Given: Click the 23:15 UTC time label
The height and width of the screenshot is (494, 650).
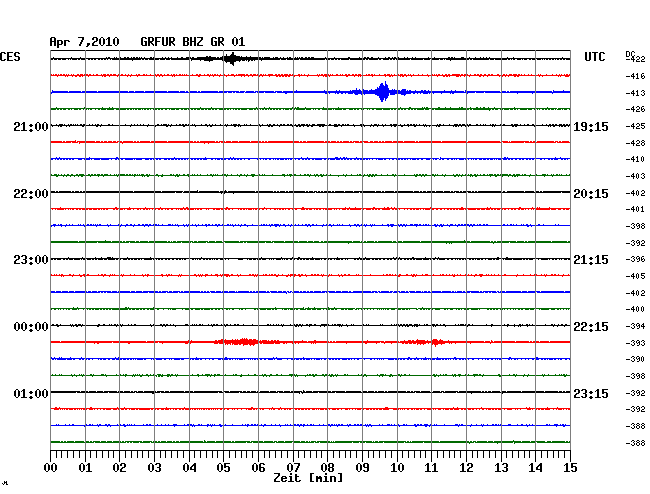Looking at the screenshot, I should pos(591,393).
